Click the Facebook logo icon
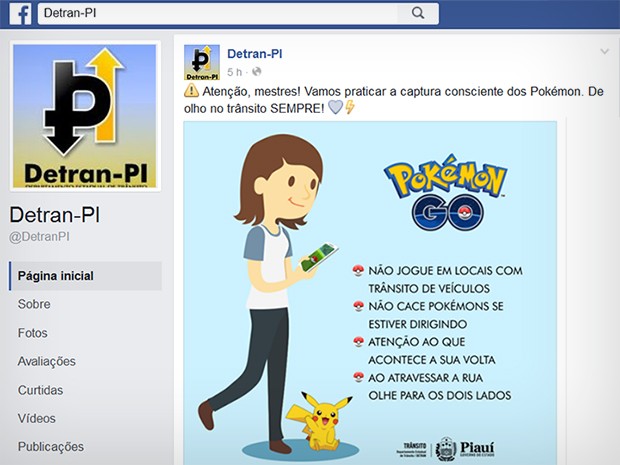 [x=20, y=14]
